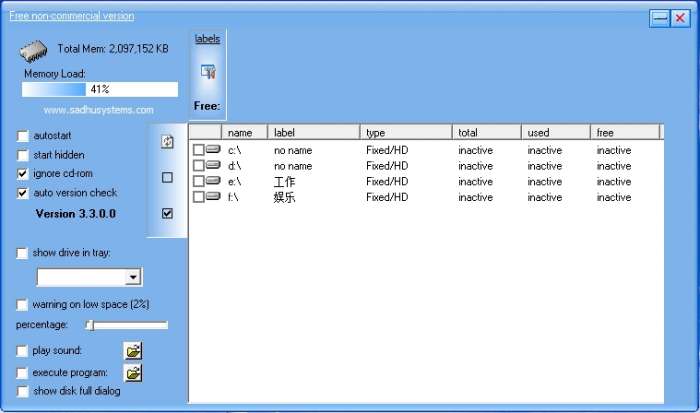The width and height of the screenshot is (700, 413).
Task: Sort by the total column header
Action: click(487, 132)
